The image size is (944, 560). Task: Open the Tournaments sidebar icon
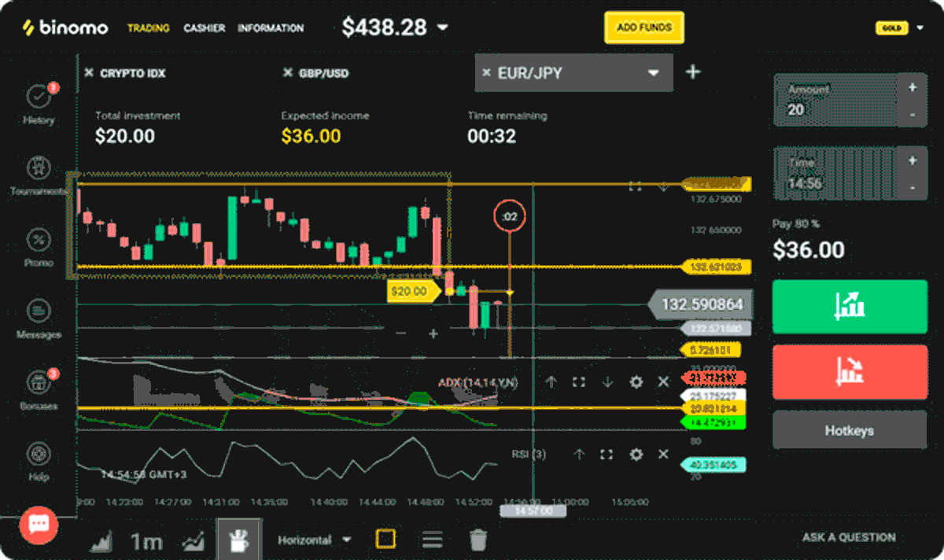coord(38,168)
